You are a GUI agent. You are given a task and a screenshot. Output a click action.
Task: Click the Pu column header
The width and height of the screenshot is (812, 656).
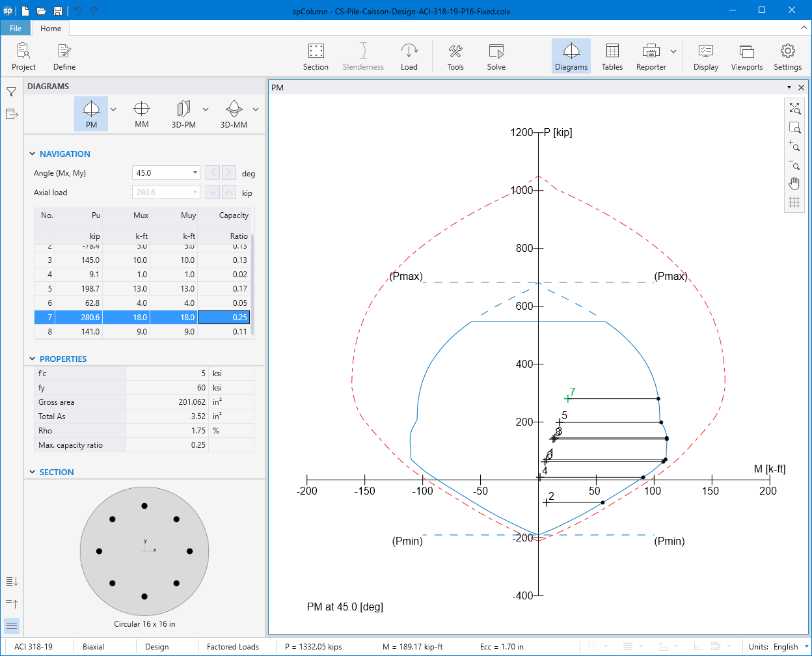tap(79, 226)
